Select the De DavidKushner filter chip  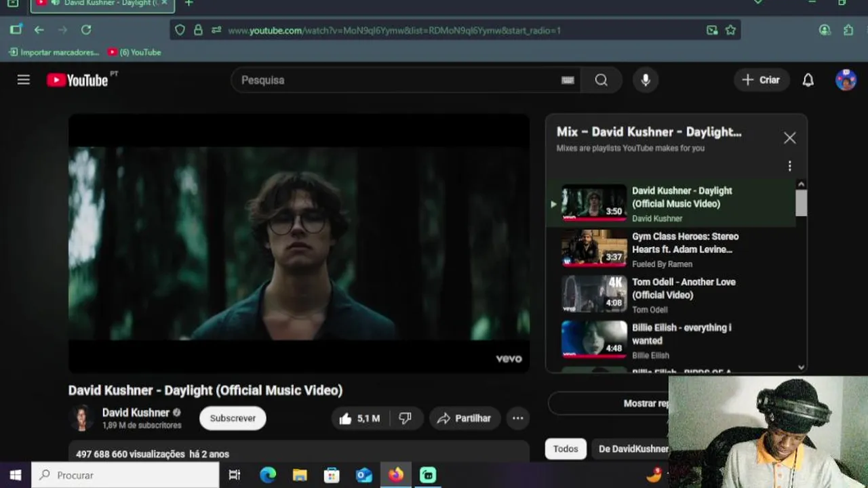pyautogui.click(x=632, y=449)
